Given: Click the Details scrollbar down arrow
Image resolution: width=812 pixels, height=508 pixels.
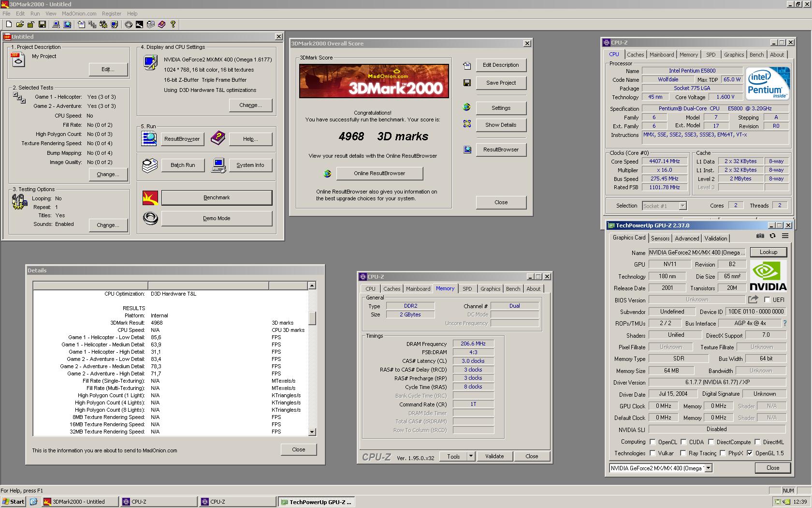Looking at the screenshot, I should (x=312, y=432).
